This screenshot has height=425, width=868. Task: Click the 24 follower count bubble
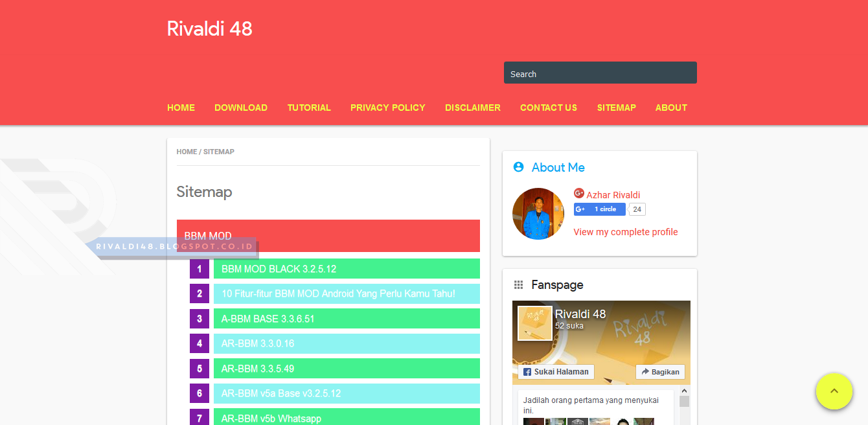636,209
